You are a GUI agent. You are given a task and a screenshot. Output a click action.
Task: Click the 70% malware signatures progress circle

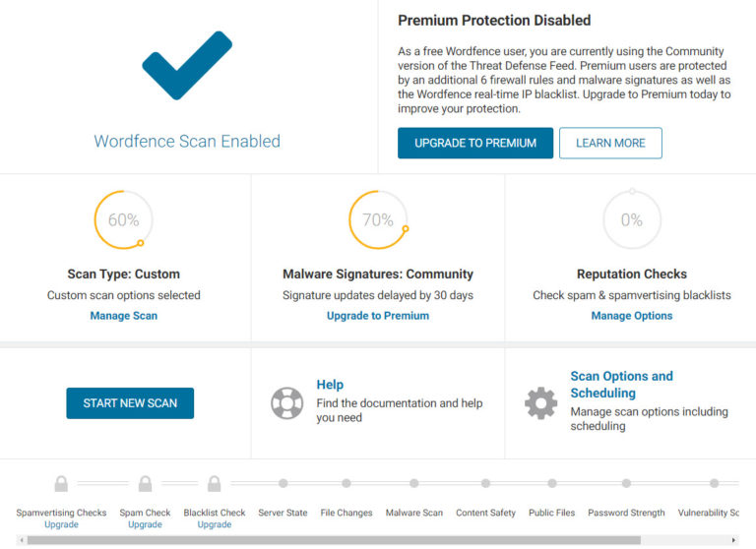(378, 220)
